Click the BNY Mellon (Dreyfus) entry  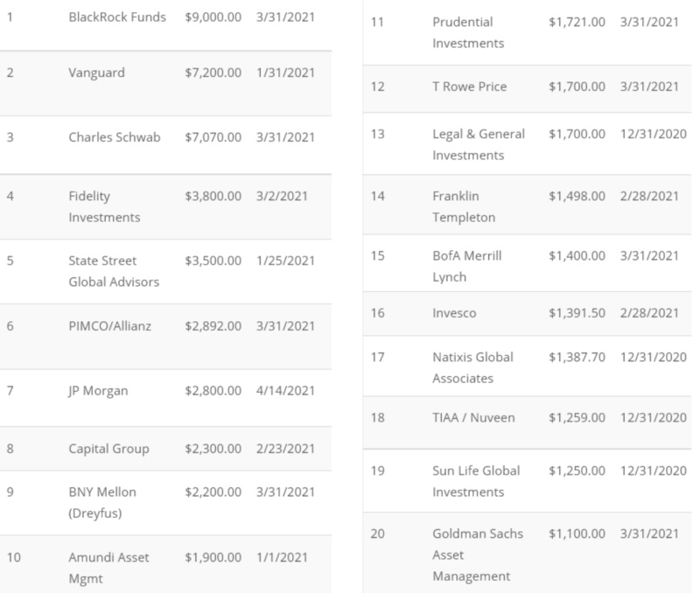click(x=102, y=502)
